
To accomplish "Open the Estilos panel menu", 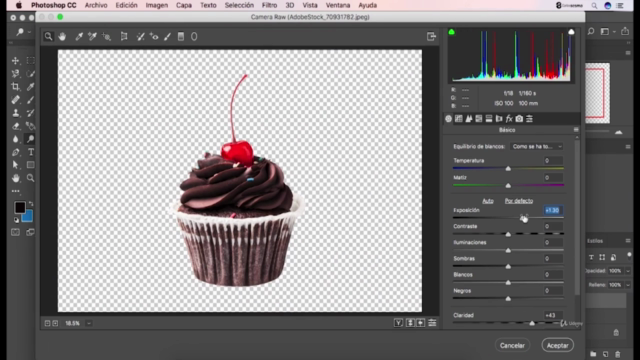I will (x=628, y=241).
